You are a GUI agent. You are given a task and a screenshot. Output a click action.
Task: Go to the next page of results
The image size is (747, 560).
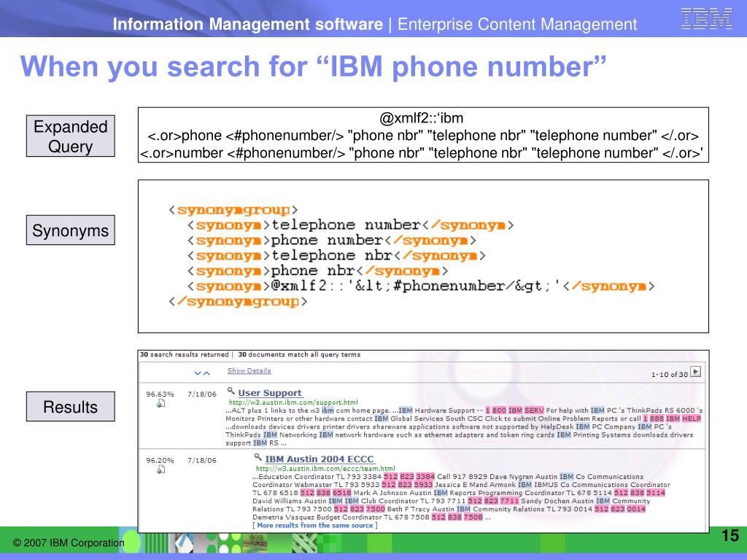coord(695,372)
